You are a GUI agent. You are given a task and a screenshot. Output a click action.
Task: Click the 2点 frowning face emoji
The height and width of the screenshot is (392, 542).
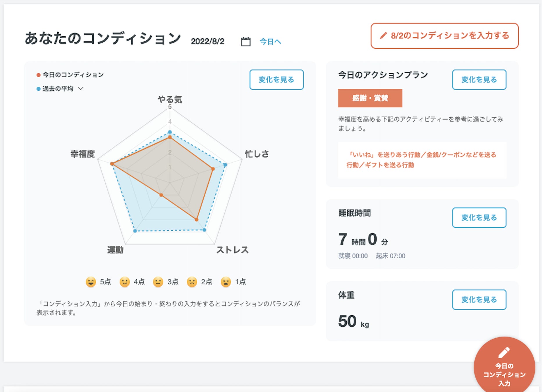192,282
